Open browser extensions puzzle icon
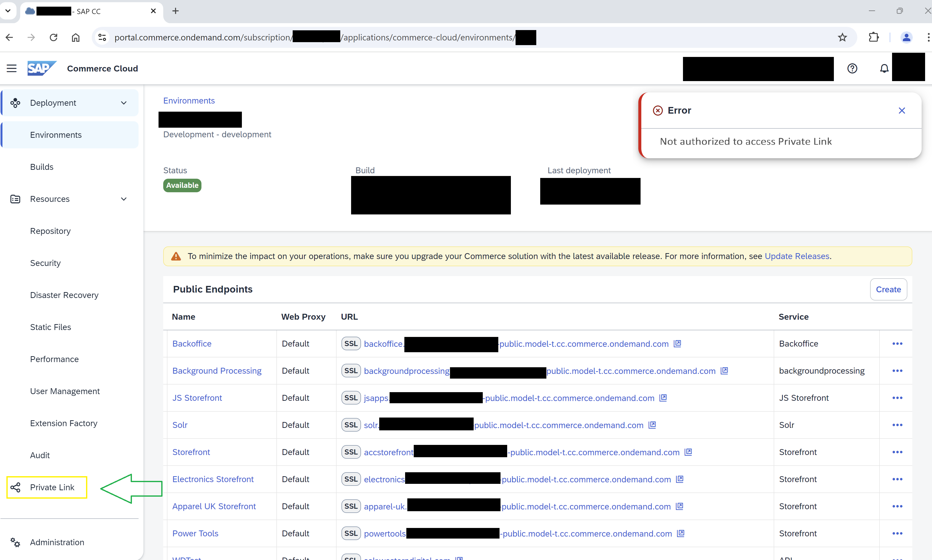The image size is (932, 560). coord(874,37)
